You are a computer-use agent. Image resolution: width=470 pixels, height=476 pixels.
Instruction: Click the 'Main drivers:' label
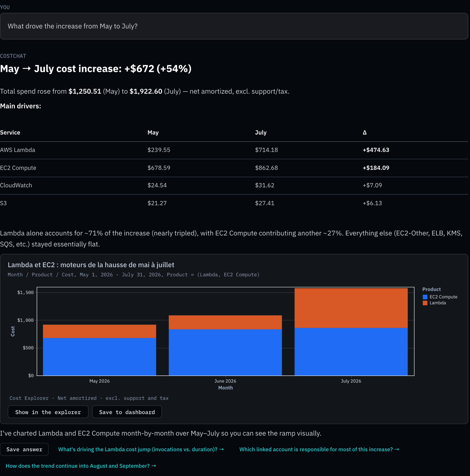point(21,106)
